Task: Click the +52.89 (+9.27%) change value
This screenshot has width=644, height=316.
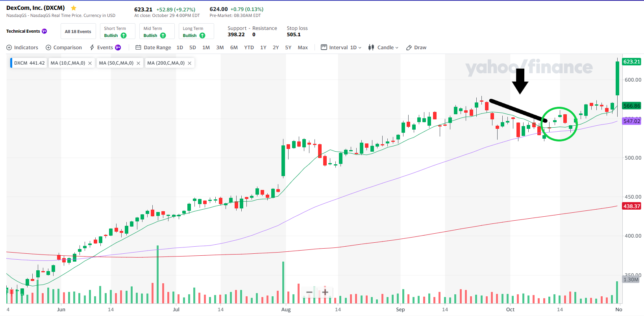Action: tap(176, 9)
